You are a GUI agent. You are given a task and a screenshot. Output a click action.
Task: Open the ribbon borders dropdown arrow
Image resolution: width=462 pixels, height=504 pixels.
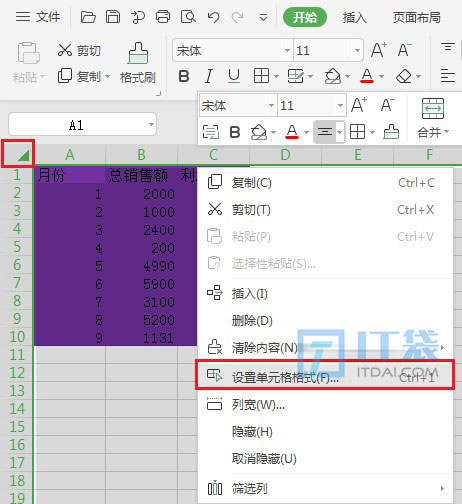point(276,76)
